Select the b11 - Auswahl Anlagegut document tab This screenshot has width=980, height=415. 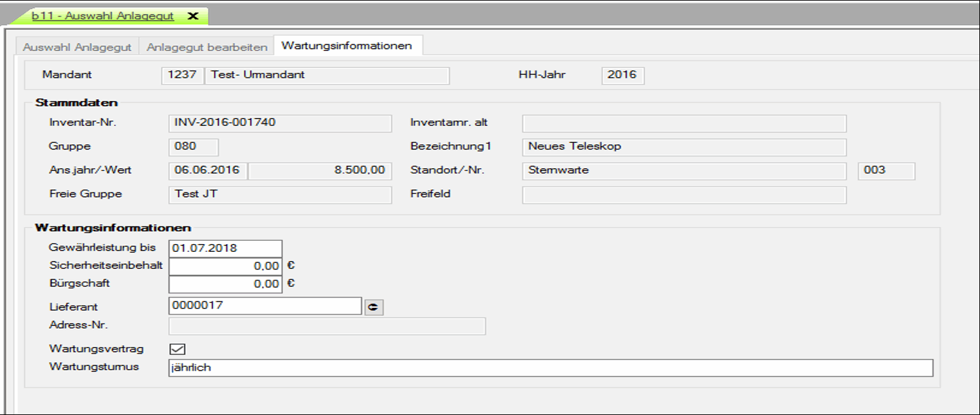[103, 16]
